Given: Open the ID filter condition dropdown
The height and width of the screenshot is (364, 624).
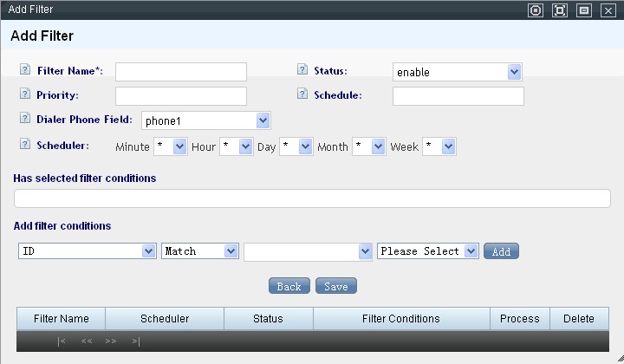Looking at the screenshot, I should pyautogui.click(x=87, y=251).
